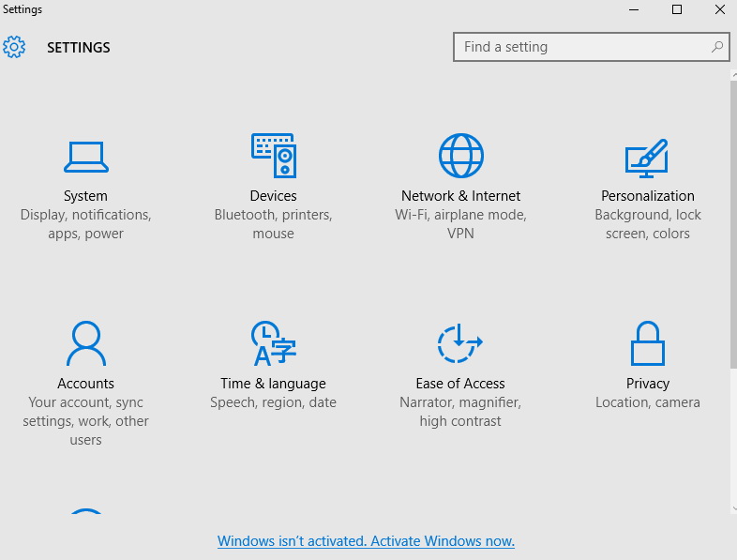This screenshot has height=560, width=737.
Task: Click the 'Personalization' label
Action: click(648, 196)
